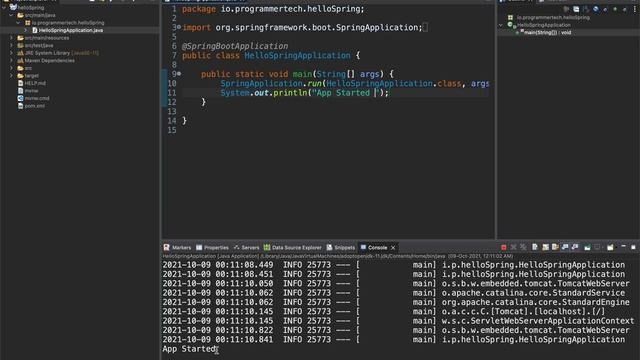Screen dimensions: 640x360
Task: Select HelloSpringApplication.java in Package Explorer
Action: pos(71,30)
